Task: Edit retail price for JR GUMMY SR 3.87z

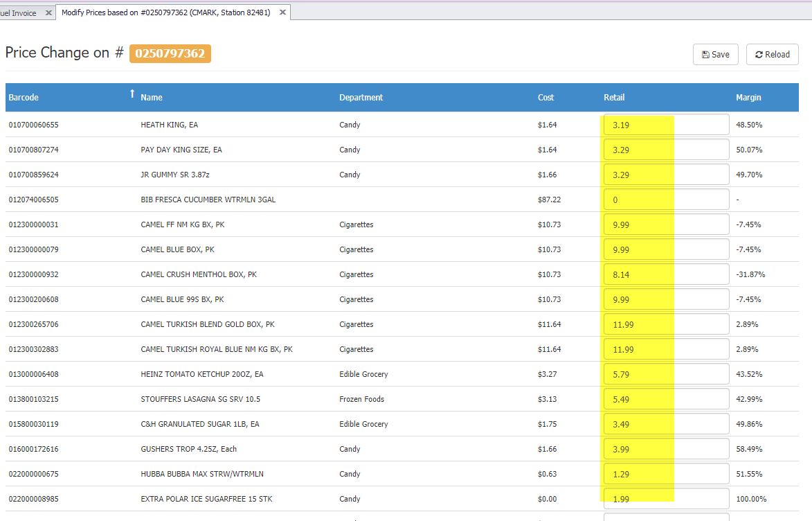Action: pos(666,175)
